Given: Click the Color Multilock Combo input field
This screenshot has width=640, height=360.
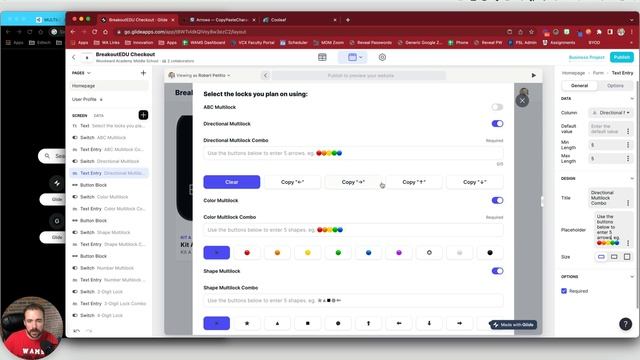Looking at the screenshot, I should (x=353, y=230).
